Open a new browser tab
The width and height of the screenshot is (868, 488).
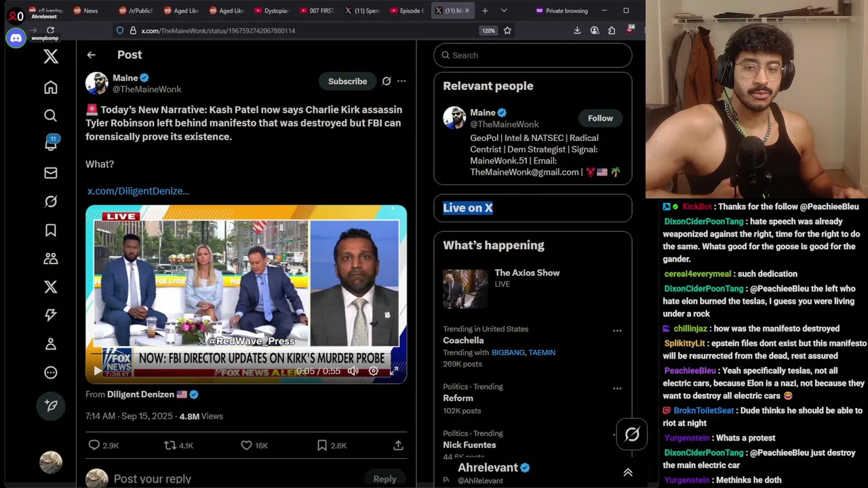(x=485, y=10)
